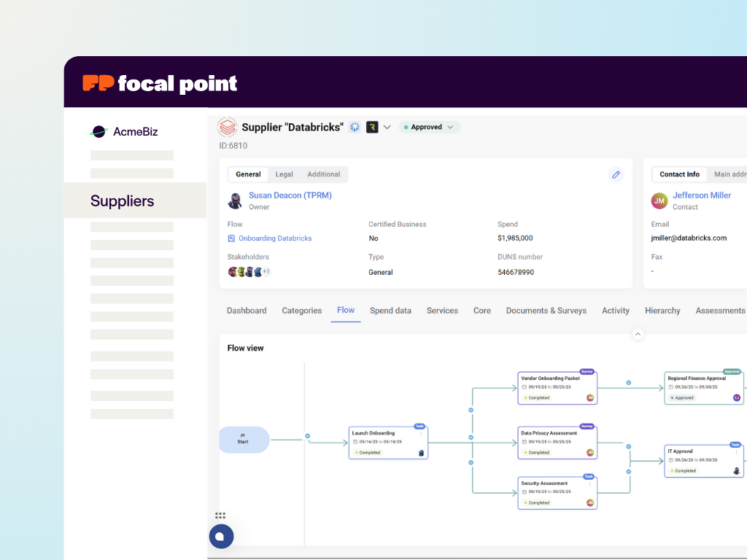Expand the chevron next to supplier title

click(387, 127)
